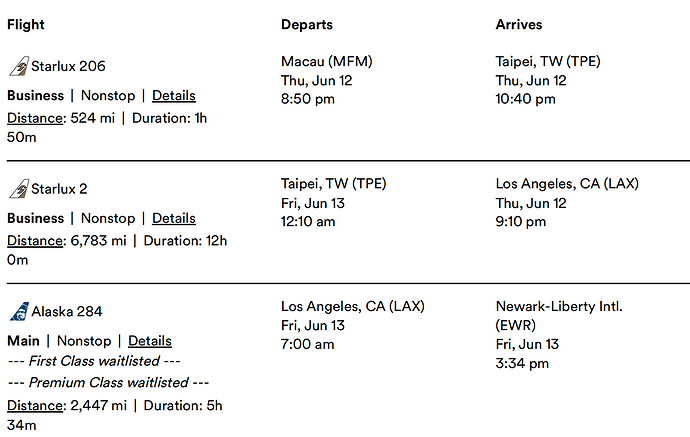Click the Alaska 284 flight name
690x437 pixels.
pos(67,312)
